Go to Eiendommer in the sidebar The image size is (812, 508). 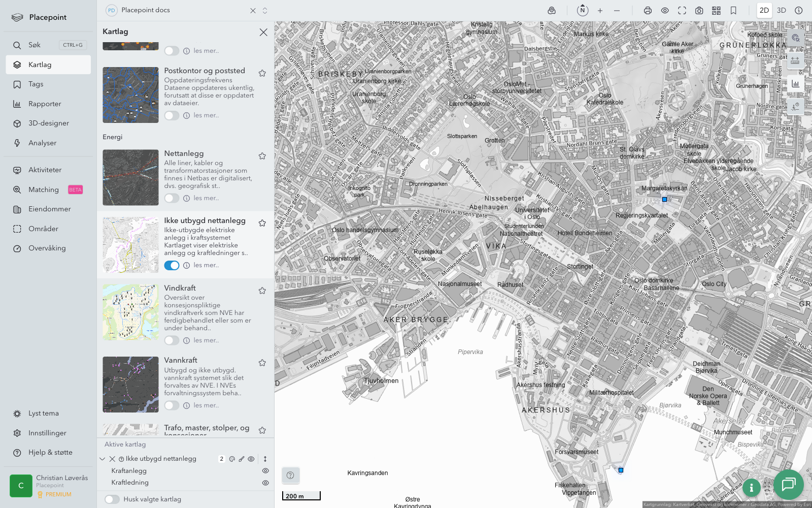(49, 209)
